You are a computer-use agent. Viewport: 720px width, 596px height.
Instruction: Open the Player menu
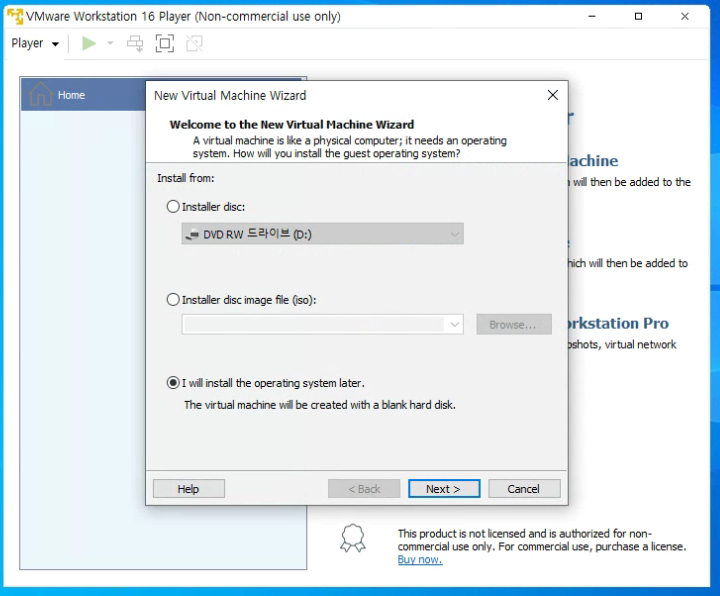point(35,44)
